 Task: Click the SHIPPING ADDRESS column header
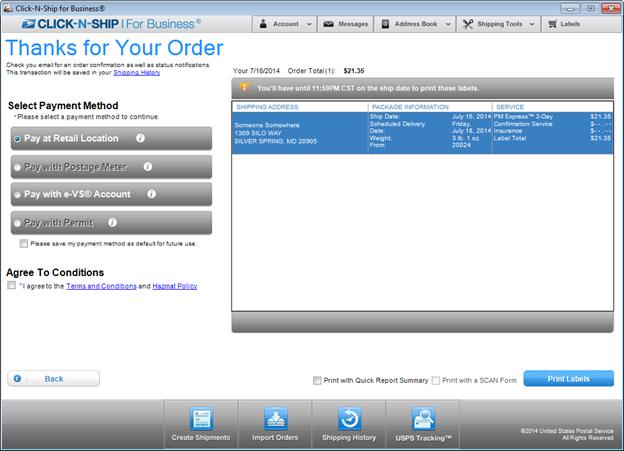pyautogui.click(x=267, y=107)
